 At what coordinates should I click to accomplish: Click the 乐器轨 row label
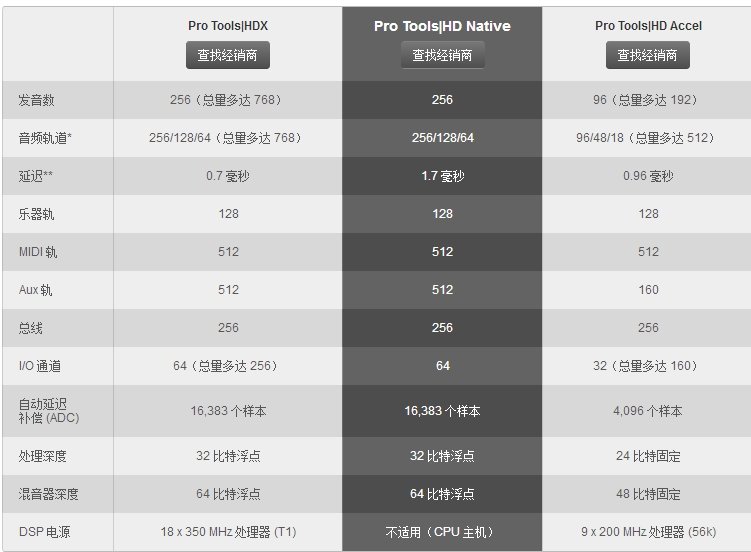[36, 214]
